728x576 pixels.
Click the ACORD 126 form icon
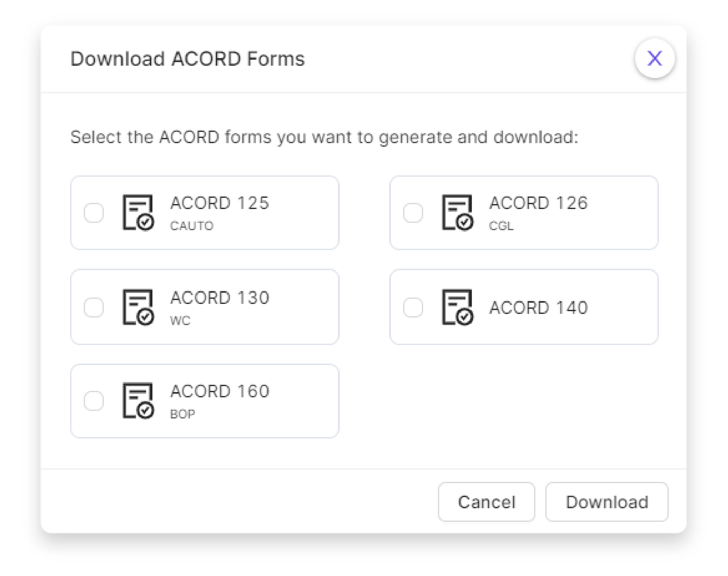[x=458, y=213]
